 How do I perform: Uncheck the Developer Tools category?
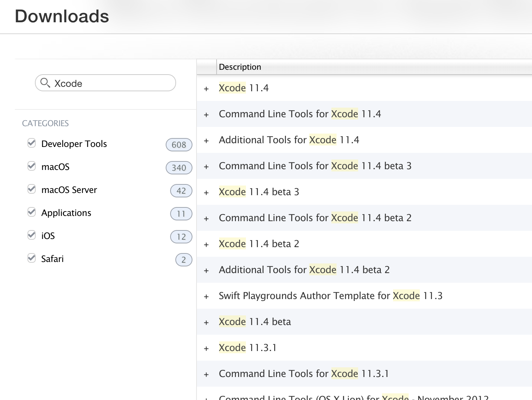coord(32,143)
